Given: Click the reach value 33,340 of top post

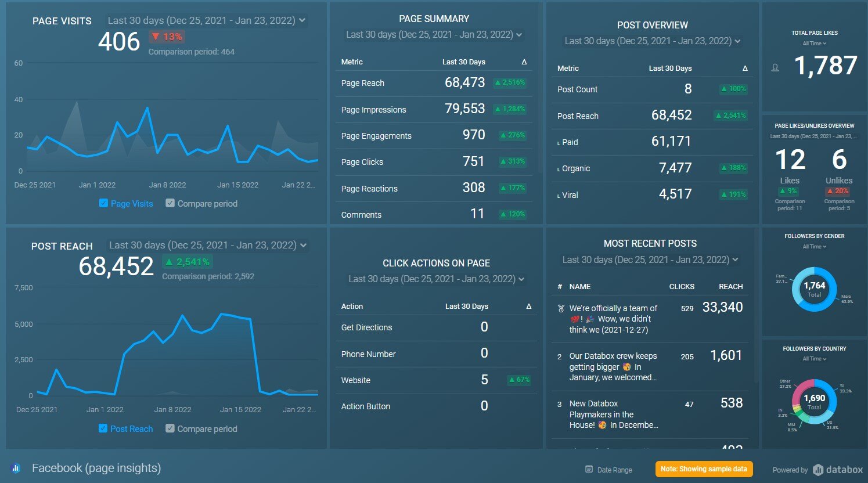Looking at the screenshot, I should click(x=722, y=307).
